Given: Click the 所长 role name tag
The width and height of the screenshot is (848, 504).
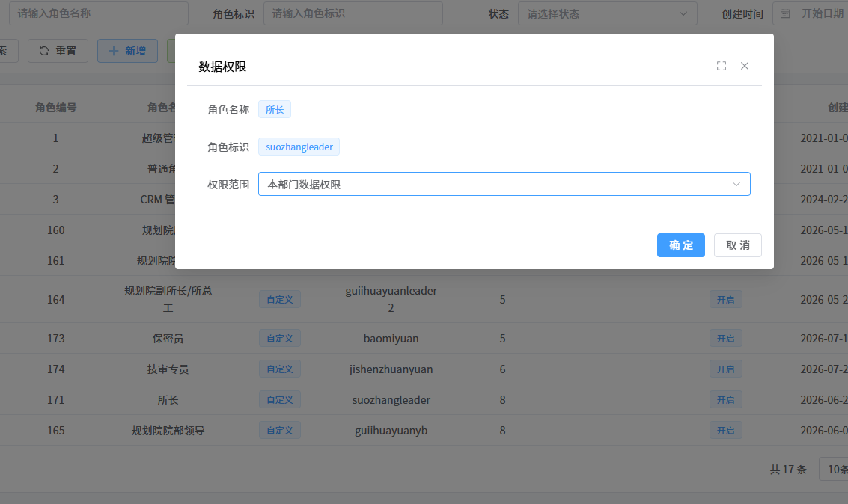Looking at the screenshot, I should [275, 110].
